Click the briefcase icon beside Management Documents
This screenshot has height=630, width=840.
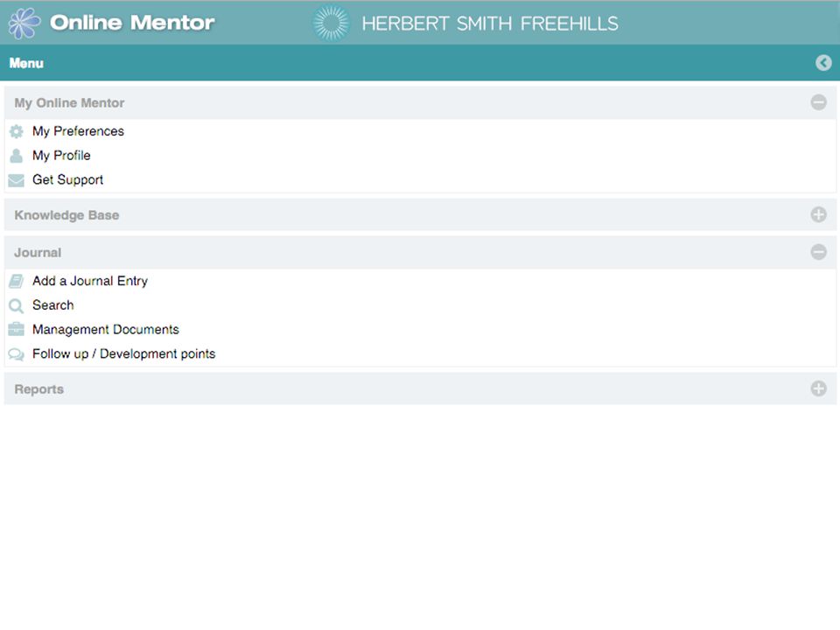pos(17,329)
